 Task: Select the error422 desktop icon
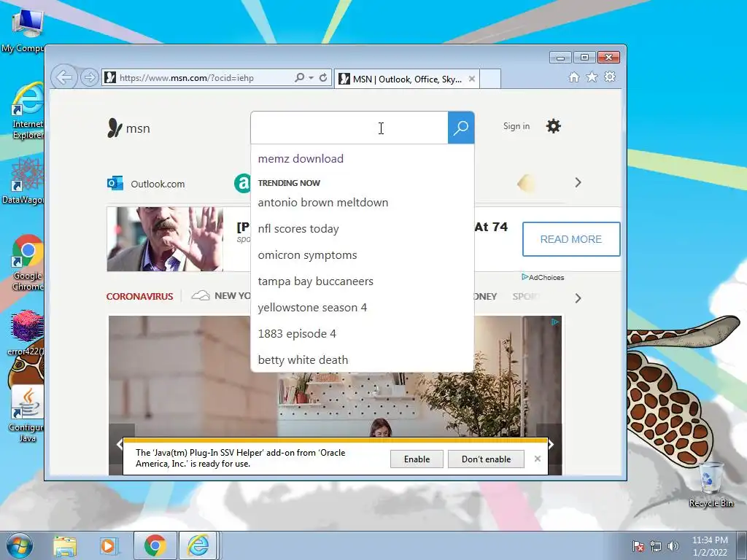26,333
